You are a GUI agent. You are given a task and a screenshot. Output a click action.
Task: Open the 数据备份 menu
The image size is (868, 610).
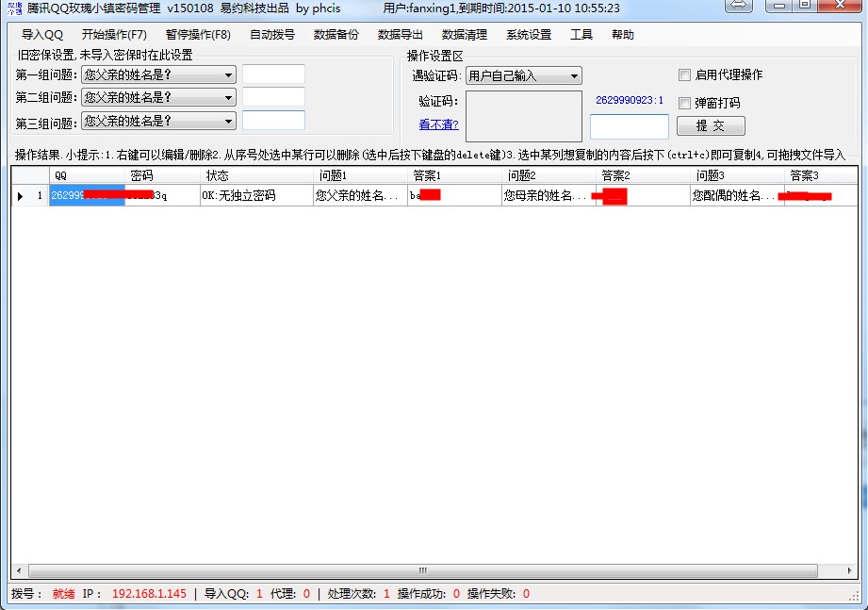pos(336,35)
